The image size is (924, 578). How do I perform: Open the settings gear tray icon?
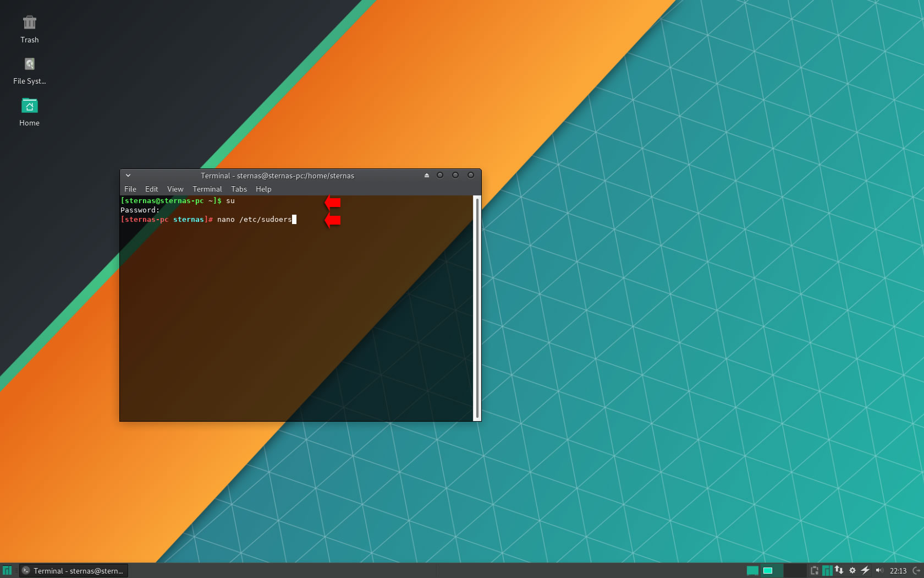853,571
